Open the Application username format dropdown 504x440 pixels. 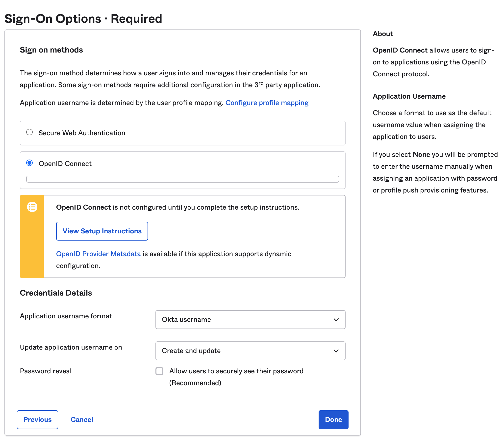pos(250,320)
